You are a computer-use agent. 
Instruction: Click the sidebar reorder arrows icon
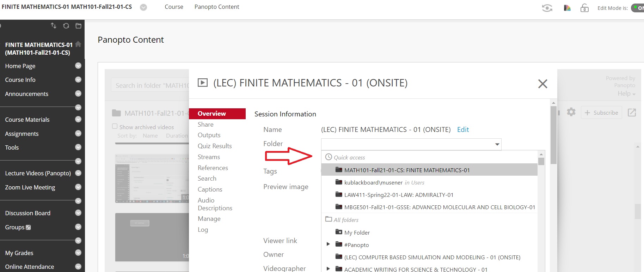54,26
